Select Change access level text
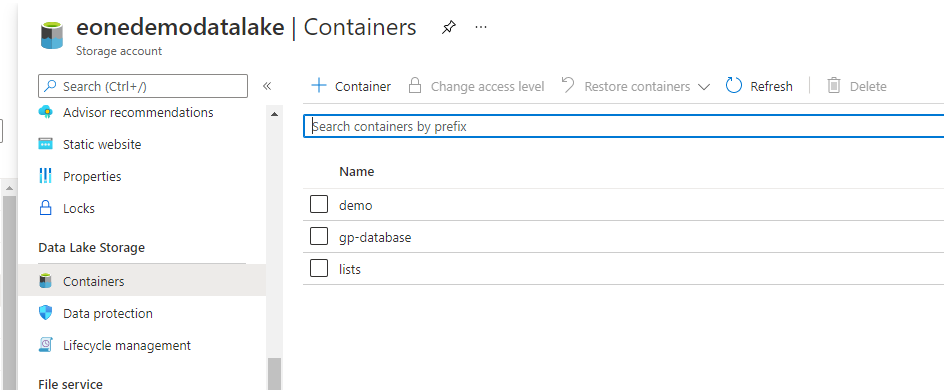This screenshot has height=390, width=944. point(488,87)
